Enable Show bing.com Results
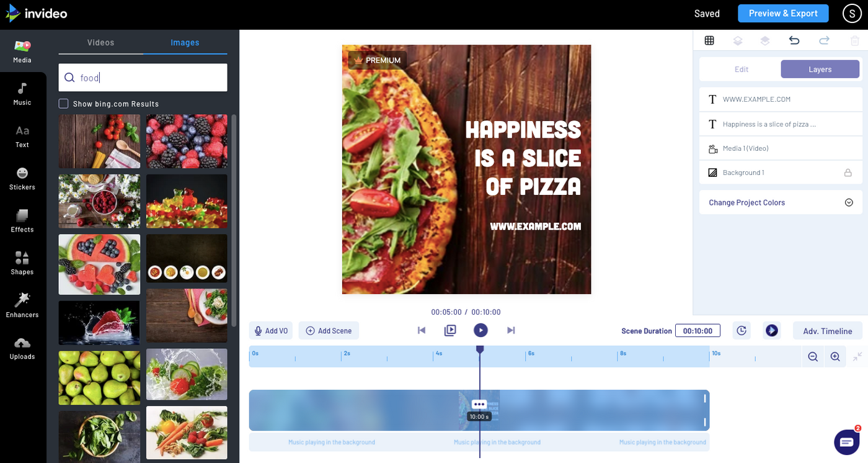The width and height of the screenshot is (868, 463). click(63, 103)
